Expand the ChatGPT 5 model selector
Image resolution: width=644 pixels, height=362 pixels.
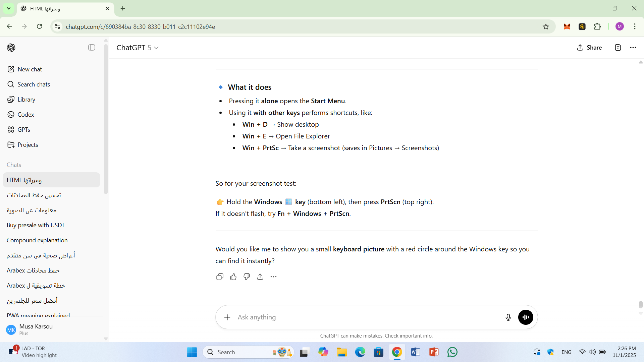138,48
